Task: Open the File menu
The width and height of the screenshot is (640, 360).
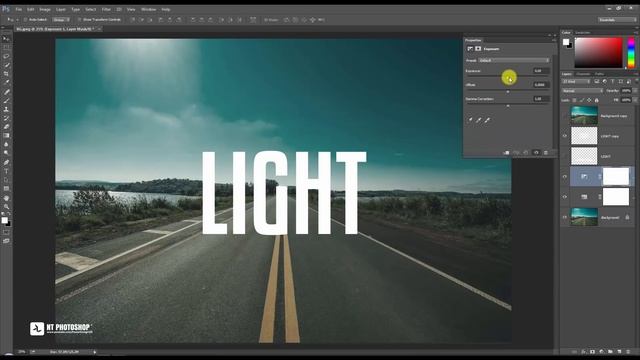Action: pyautogui.click(x=18, y=9)
